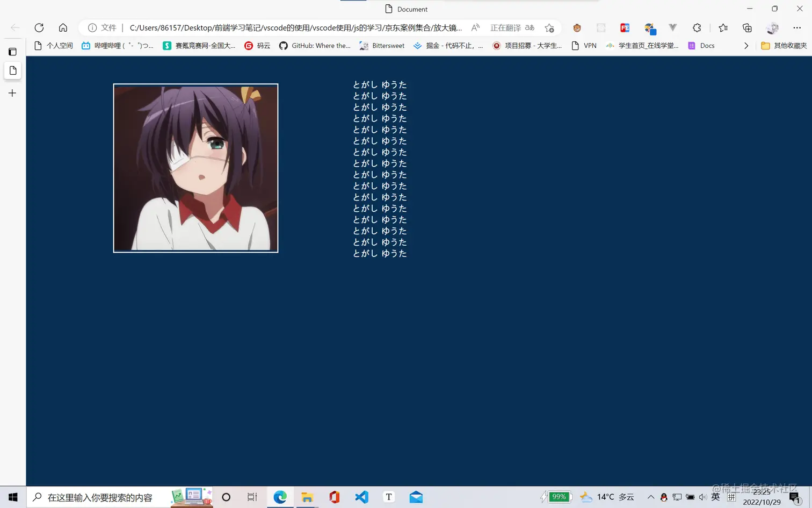Open the tab actions menu in the sidebar

point(12,52)
